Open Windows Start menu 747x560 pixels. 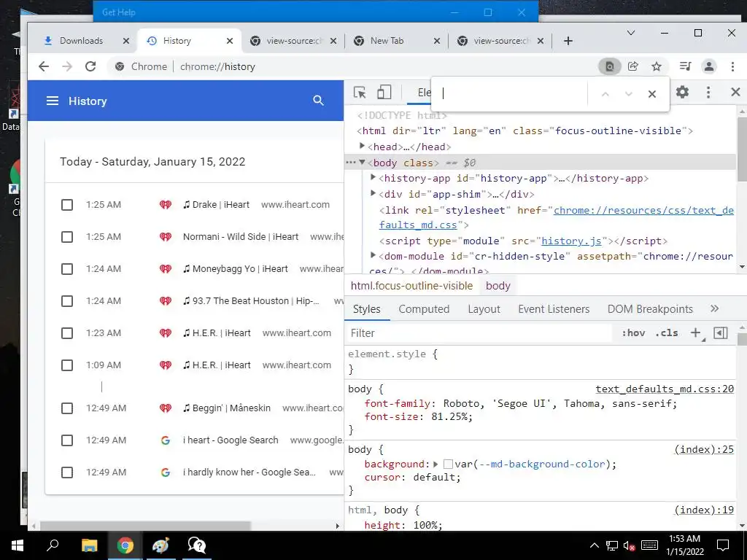tap(18, 545)
